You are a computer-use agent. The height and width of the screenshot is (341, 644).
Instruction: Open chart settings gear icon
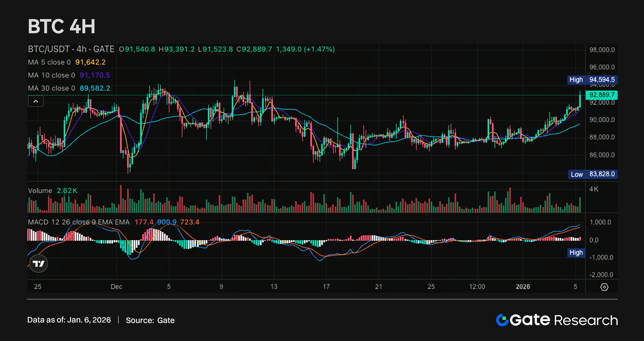click(x=604, y=287)
